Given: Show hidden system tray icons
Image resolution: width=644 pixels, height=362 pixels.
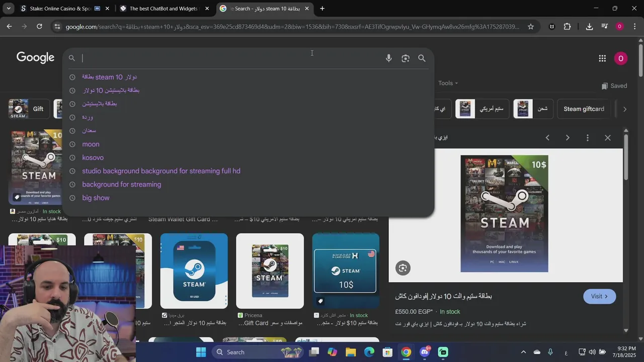Looking at the screenshot, I should click(x=523, y=352).
